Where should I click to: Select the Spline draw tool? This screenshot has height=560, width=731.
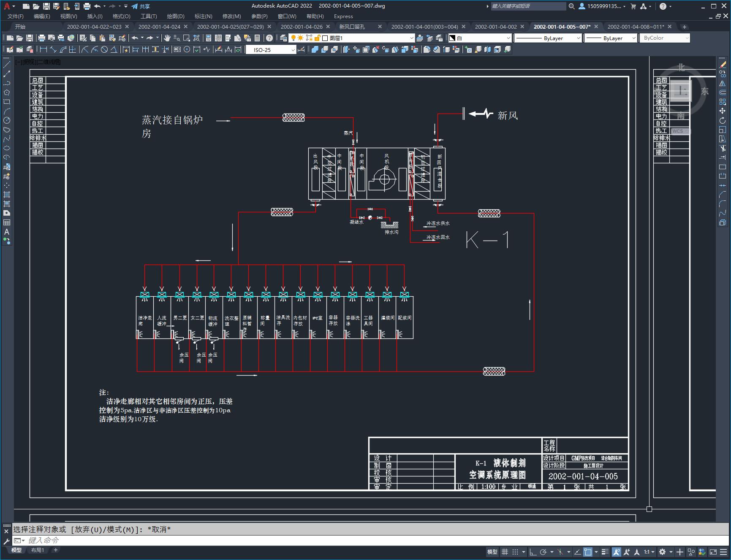7,139
